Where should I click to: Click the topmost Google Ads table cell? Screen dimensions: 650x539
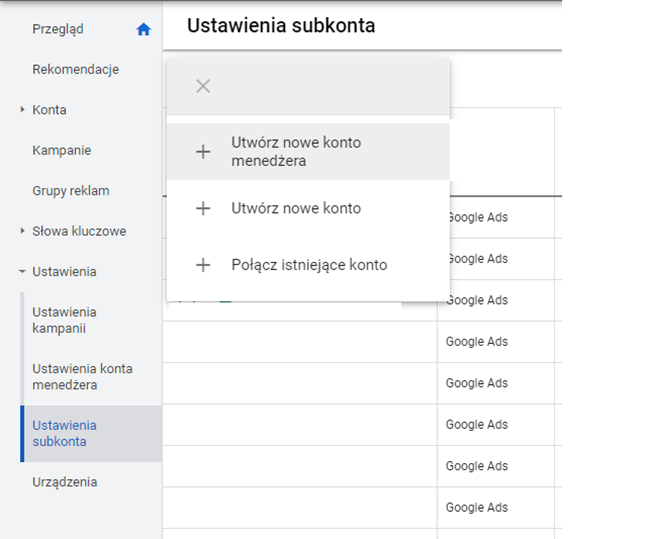click(477, 217)
